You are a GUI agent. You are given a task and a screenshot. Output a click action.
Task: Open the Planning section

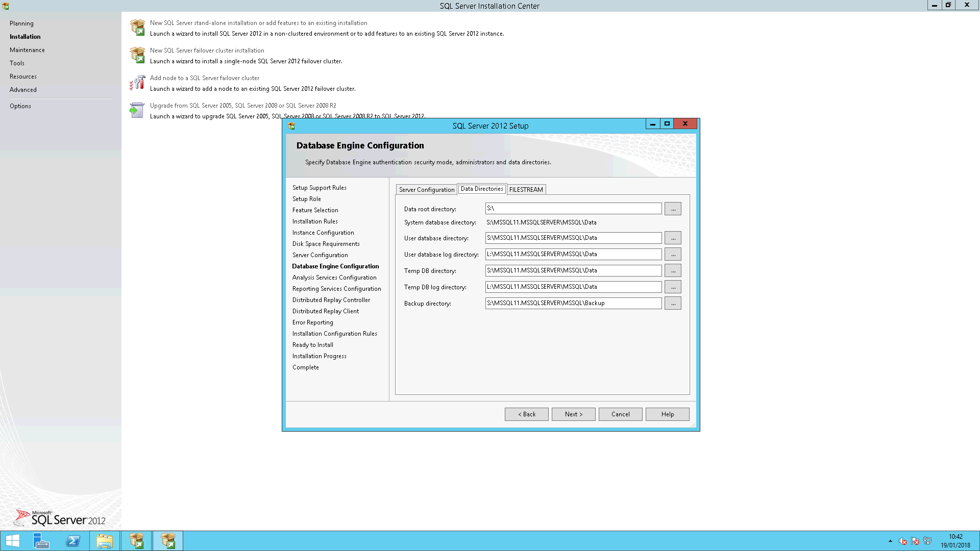pyautogui.click(x=21, y=23)
